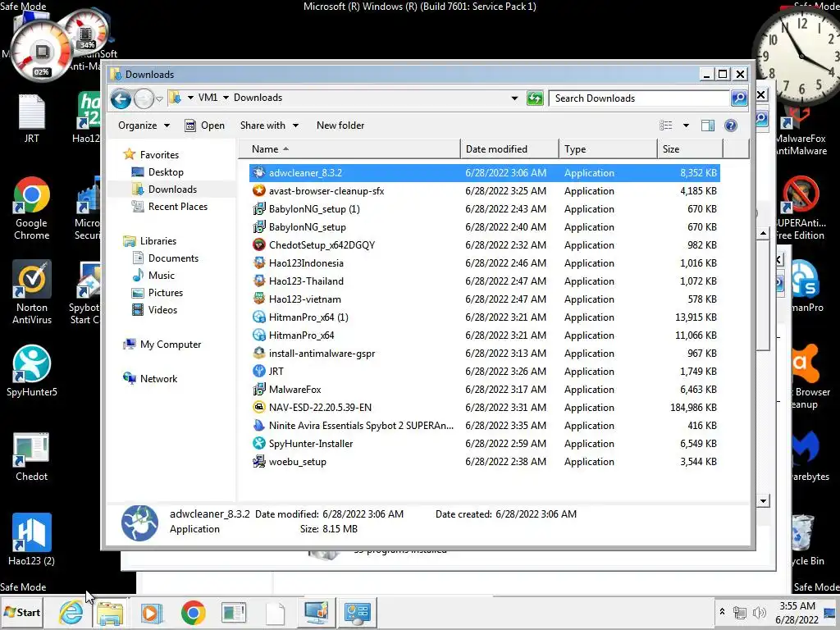Select SpyHunter-Installer file icon

point(259,444)
